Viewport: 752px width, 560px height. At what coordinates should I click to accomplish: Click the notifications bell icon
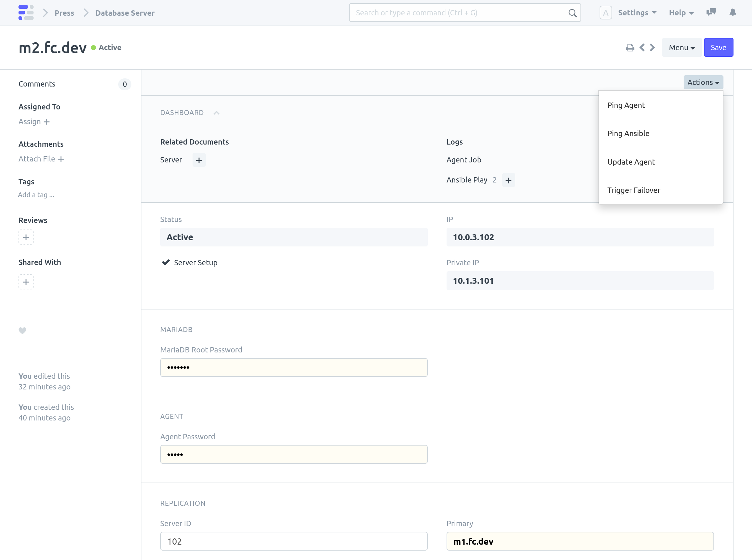(x=733, y=12)
